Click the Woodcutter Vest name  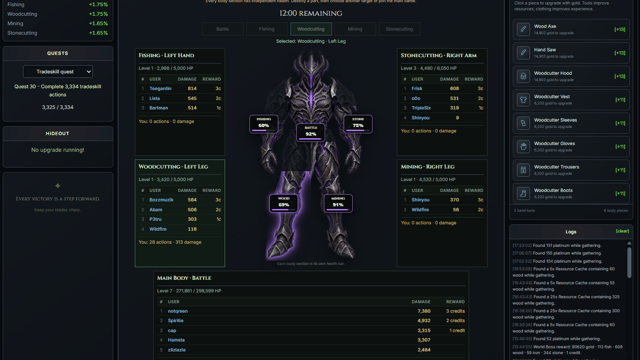click(x=552, y=97)
